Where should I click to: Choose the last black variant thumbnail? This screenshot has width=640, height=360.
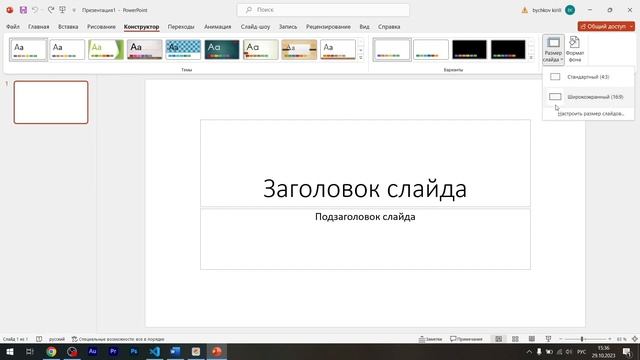(508, 49)
